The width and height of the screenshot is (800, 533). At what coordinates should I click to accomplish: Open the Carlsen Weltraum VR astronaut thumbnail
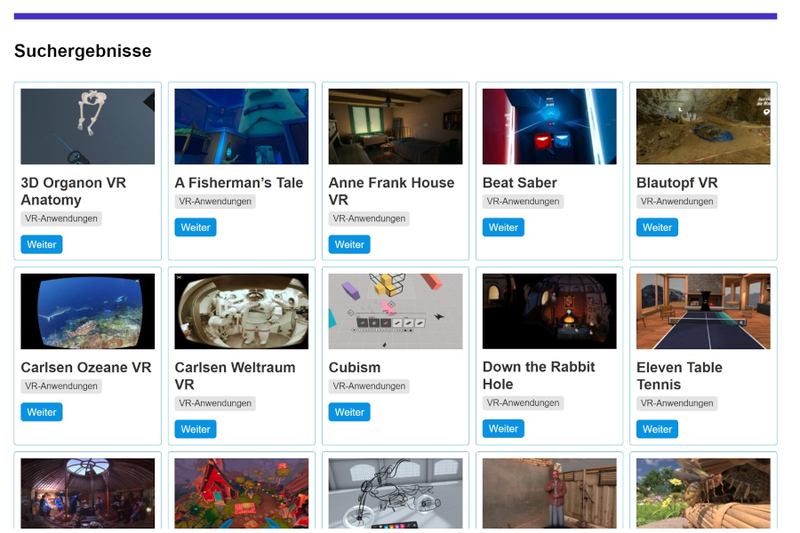click(x=241, y=311)
